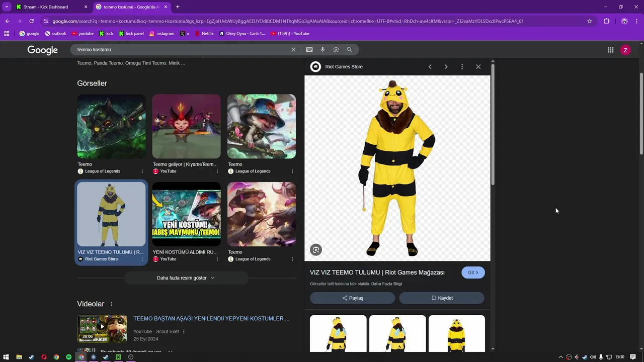Open volume control in system tray
Viewport: 644px width, 362px height.
(x=593, y=357)
